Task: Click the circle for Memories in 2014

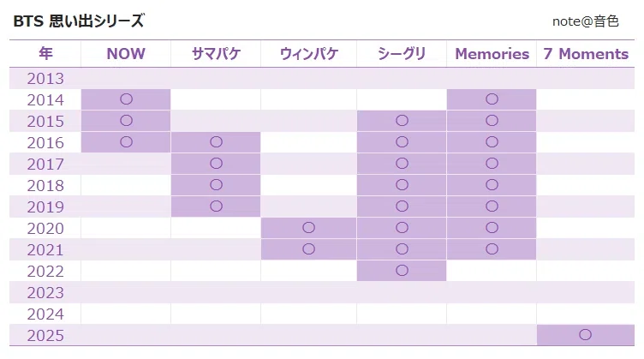Action: [x=492, y=99]
